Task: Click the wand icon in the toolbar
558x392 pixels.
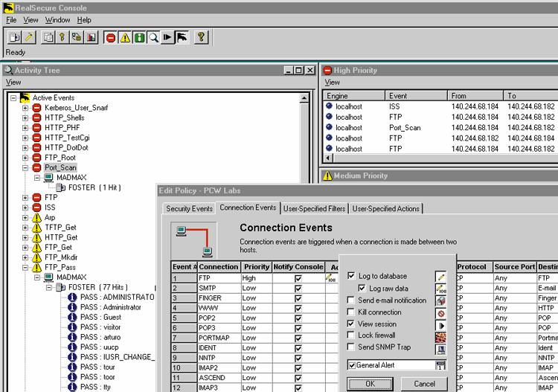Action: coord(28,37)
